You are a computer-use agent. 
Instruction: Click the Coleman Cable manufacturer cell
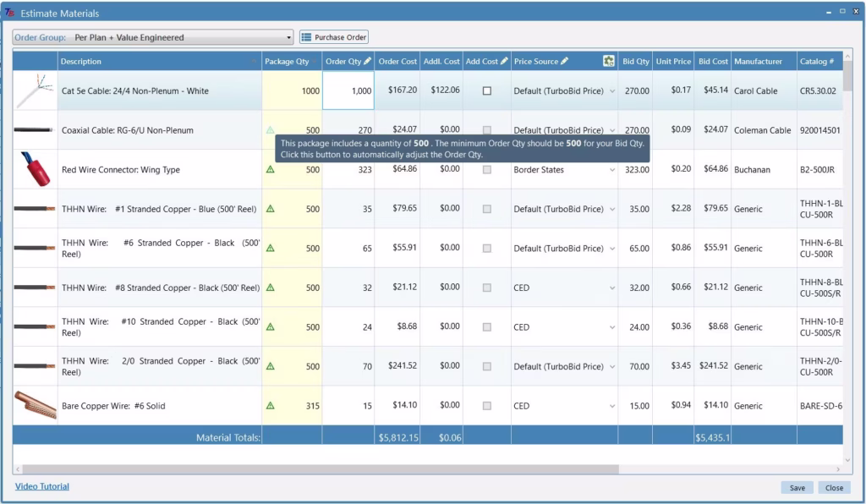tap(764, 130)
